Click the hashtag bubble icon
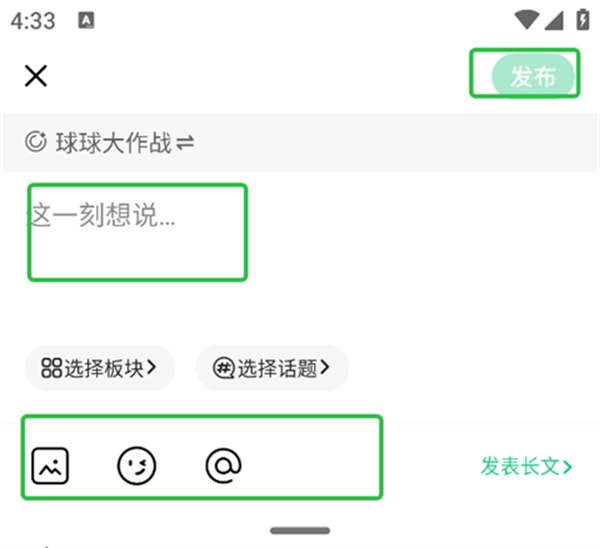The width and height of the screenshot is (600, 548). click(223, 368)
